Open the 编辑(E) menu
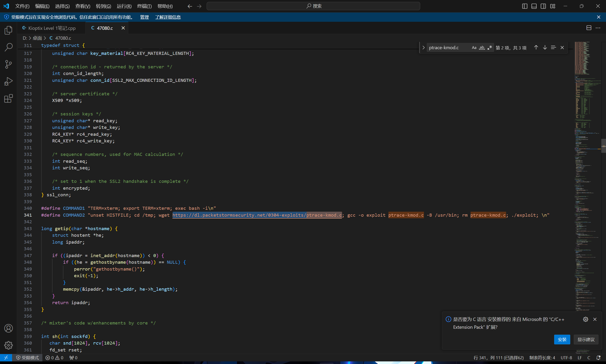 click(x=42, y=6)
